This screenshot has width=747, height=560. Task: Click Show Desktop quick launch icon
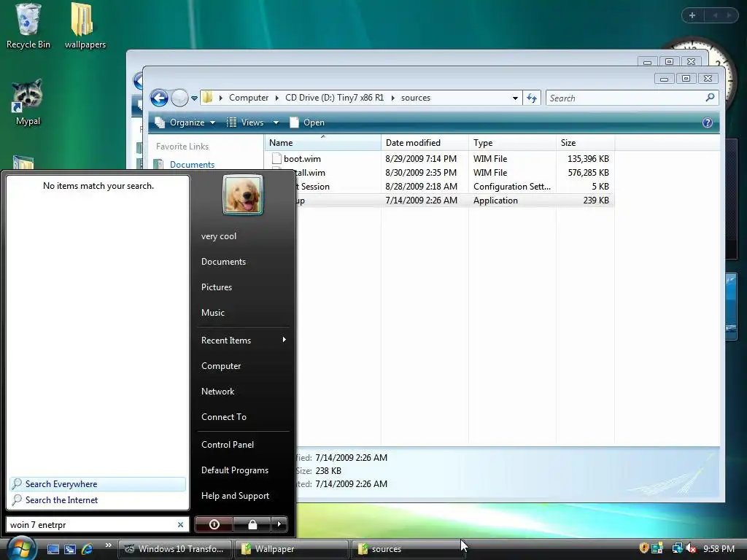[53, 549]
